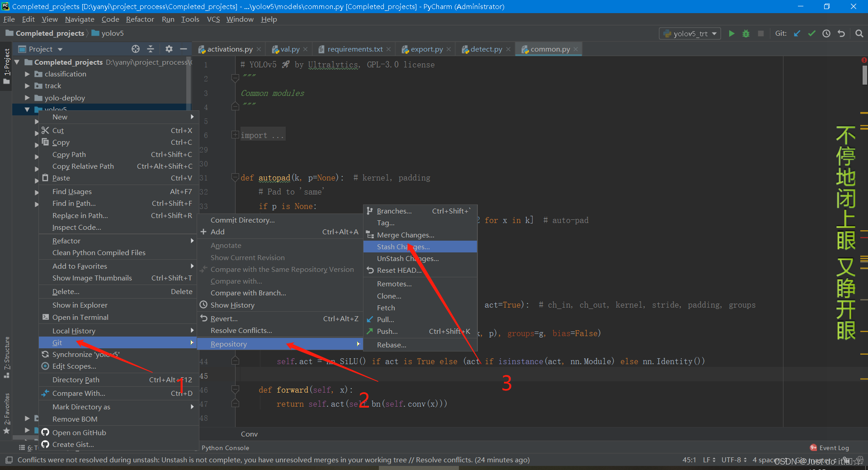The height and width of the screenshot is (470, 868).
Task: Click the yolov5 breadcrumb in navigation bar
Action: coord(108,33)
